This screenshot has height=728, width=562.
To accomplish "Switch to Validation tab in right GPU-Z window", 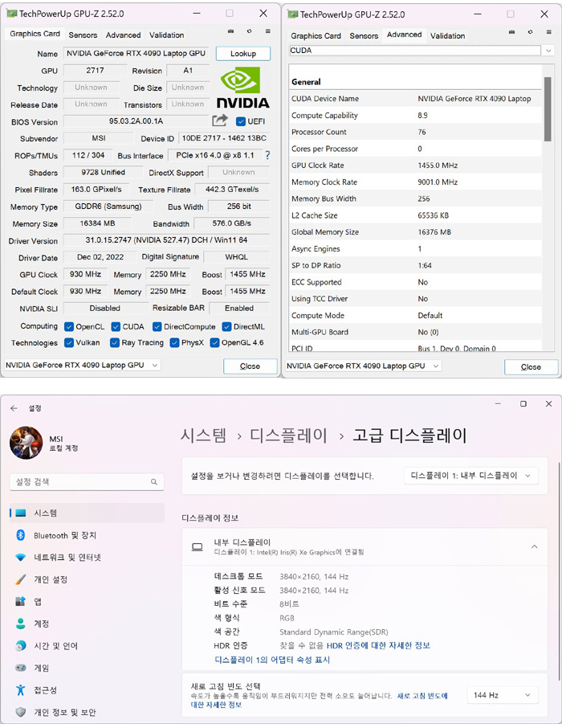I will (x=447, y=35).
